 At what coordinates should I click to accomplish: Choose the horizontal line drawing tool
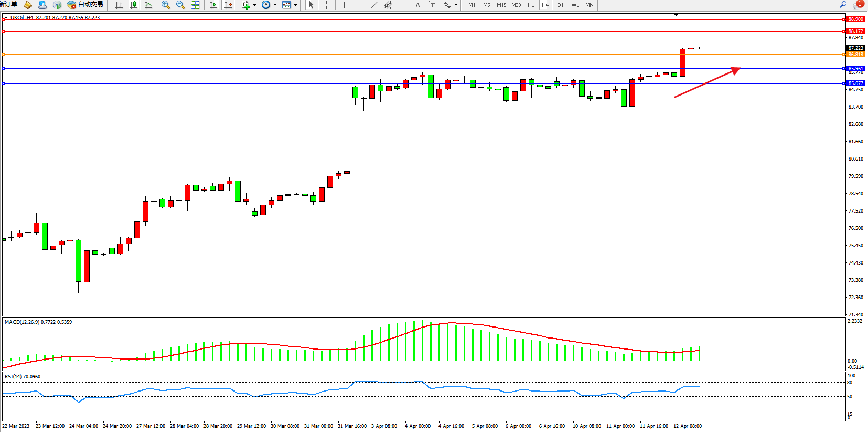coord(359,5)
